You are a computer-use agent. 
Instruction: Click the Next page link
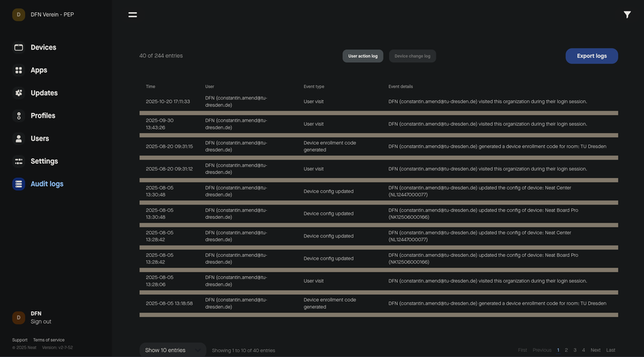coord(595,350)
